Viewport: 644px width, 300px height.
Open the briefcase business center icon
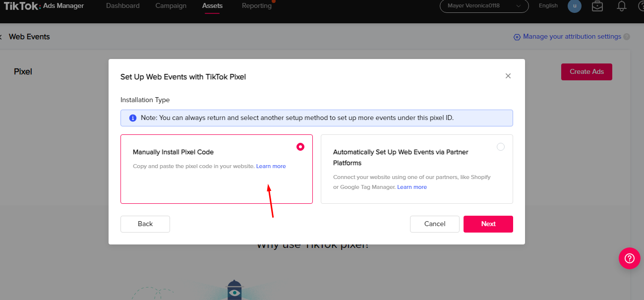point(597,6)
